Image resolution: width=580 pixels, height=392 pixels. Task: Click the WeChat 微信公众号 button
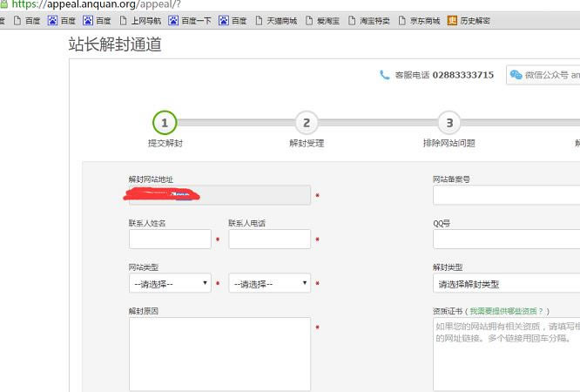pyautogui.click(x=544, y=75)
